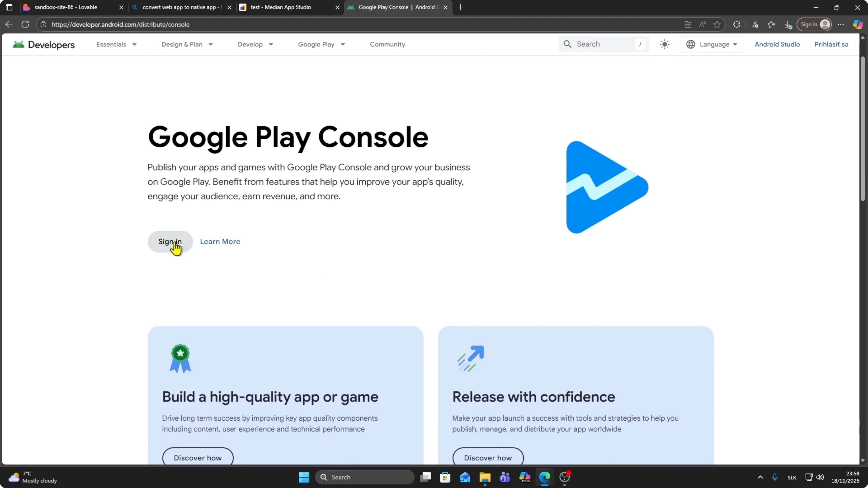868x488 pixels.
Task: Click the green ribbon badge icon
Action: (180, 358)
